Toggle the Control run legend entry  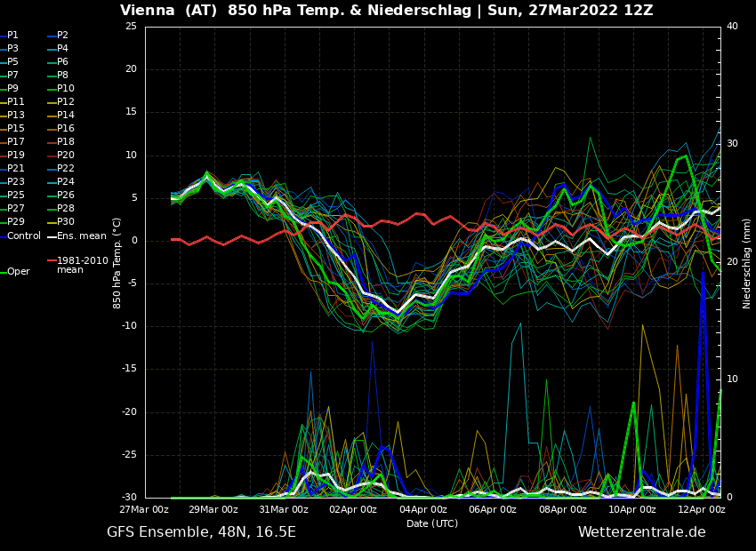[x=23, y=236]
